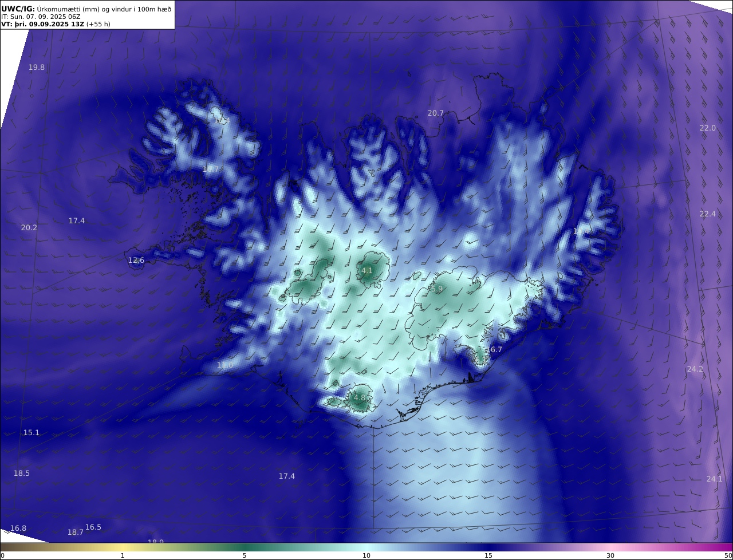Click the 16.8 value on the map
This screenshot has width=733, height=560.
(x=18, y=529)
